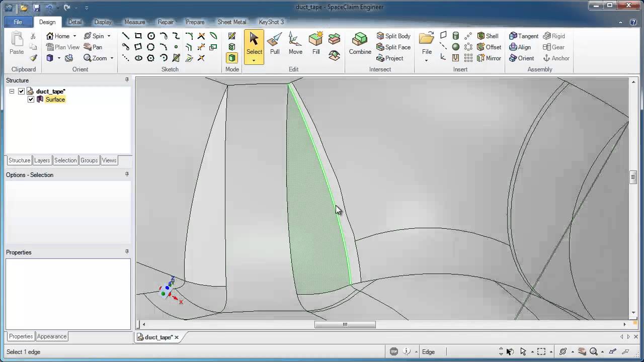The height and width of the screenshot is (362, 644).
Task: Click the Shell button
Action: pyautogui.click(x=488, y=36)
